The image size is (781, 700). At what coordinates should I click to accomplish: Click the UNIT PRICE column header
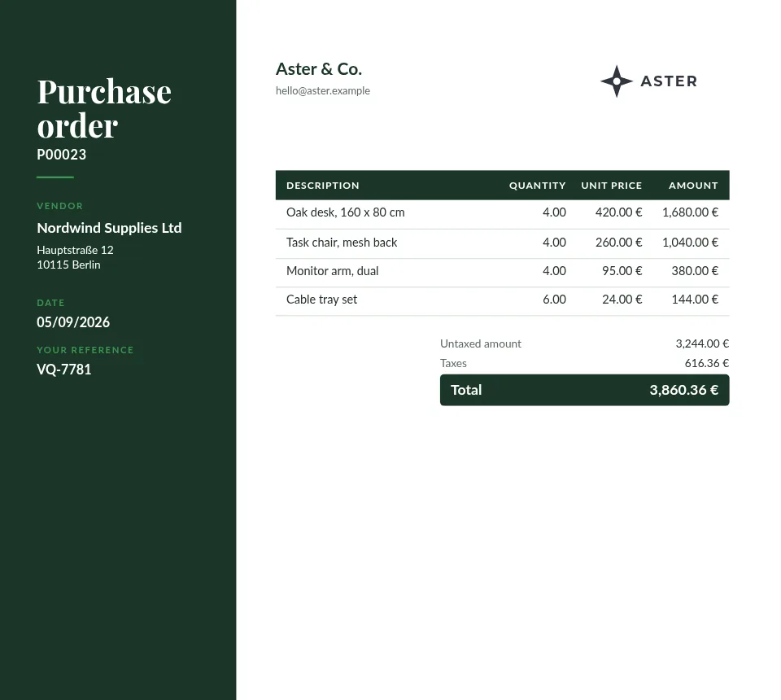(611, 186)
